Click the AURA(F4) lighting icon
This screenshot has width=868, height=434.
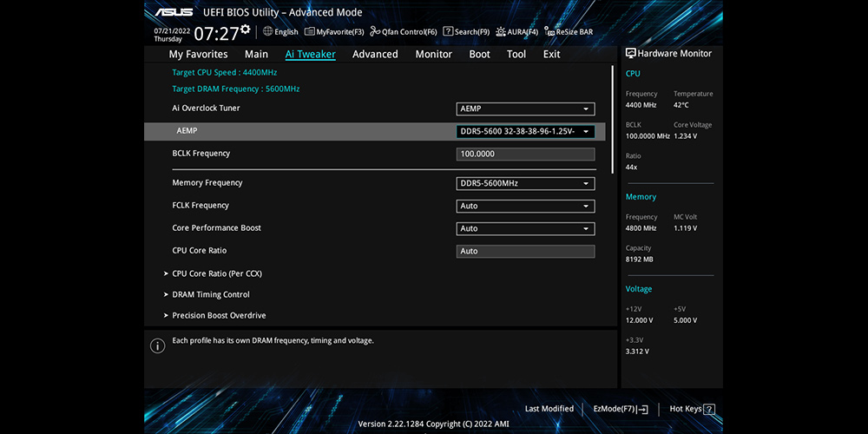pos(501,31)
